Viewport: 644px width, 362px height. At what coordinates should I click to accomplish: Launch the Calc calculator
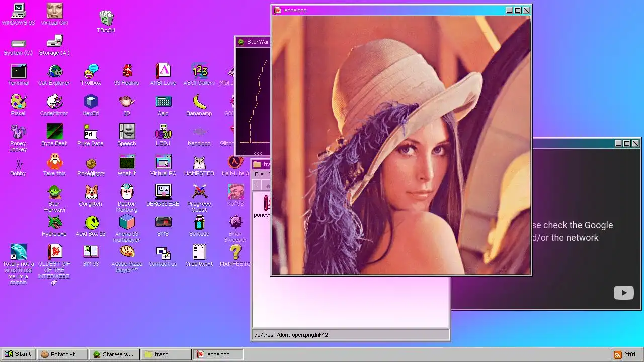163,105
